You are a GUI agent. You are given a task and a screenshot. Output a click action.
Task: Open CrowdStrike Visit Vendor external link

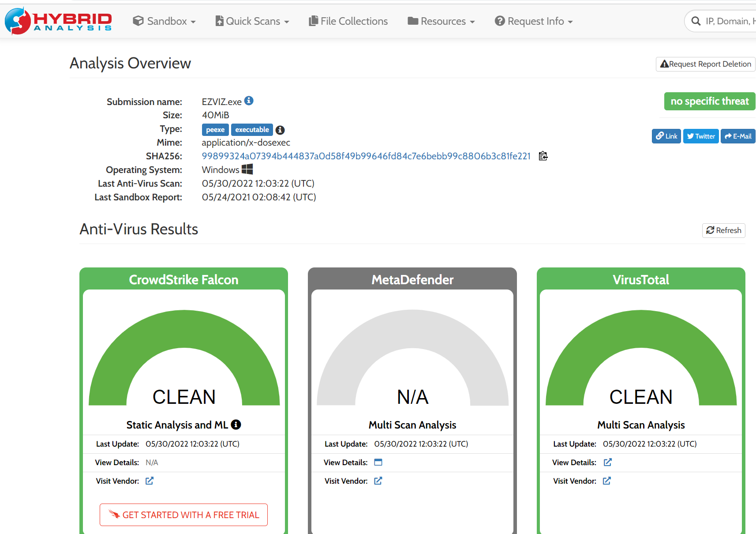[x=150, y=481]
